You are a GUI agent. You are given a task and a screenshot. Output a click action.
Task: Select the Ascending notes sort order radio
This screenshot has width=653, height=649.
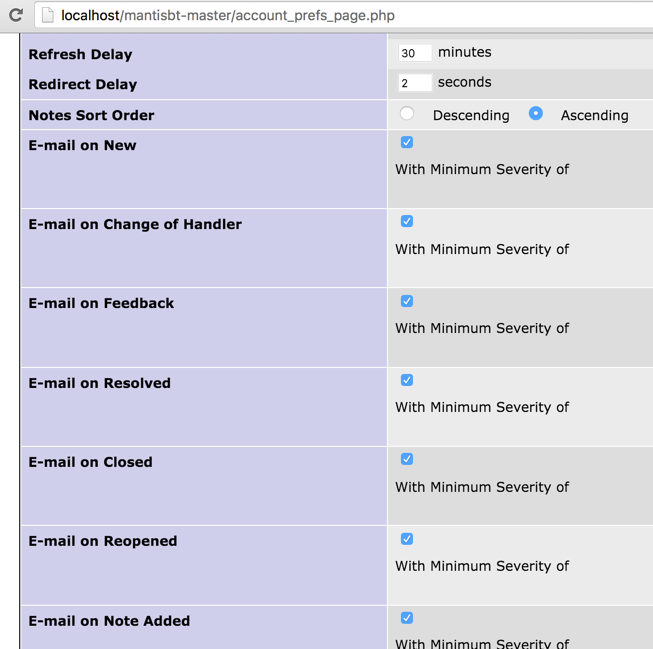[536, 114]
